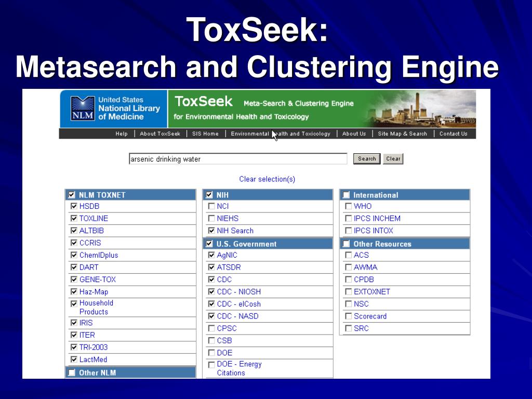Open the IPCS INCHEM link
This screenshot has height=399, width=532.
pyautogui.click(x=377, y=219)
